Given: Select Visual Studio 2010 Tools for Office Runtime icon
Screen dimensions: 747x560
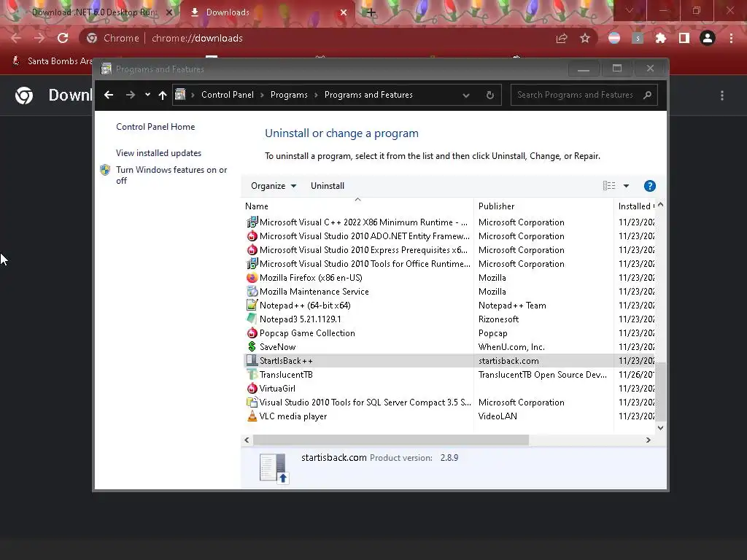Looking at the screenshot, I should [252, 263].
